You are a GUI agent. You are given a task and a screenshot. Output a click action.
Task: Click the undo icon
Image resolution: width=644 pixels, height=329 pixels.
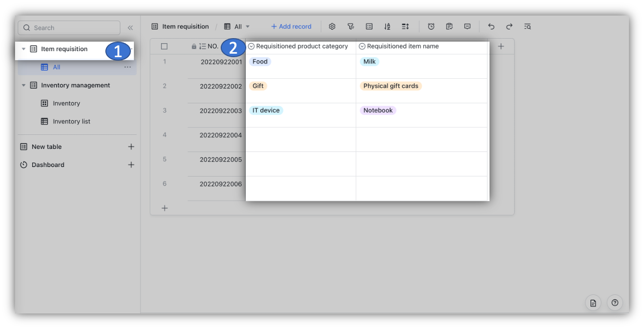pos(491,26)
